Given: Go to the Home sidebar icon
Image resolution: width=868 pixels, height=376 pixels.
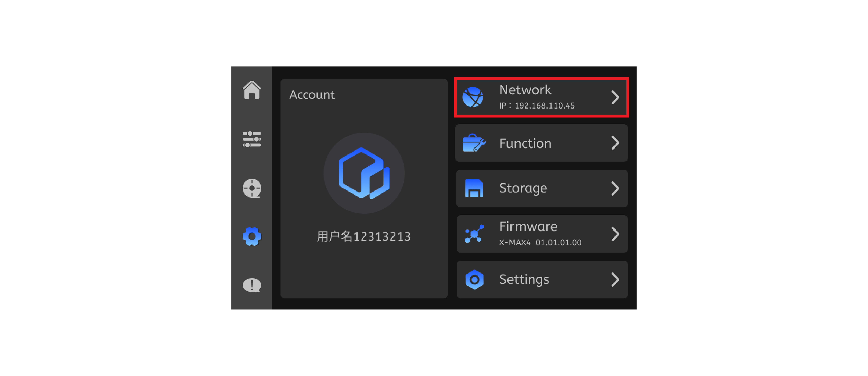Looking at the screenshot, I should [x=252, y=90].
